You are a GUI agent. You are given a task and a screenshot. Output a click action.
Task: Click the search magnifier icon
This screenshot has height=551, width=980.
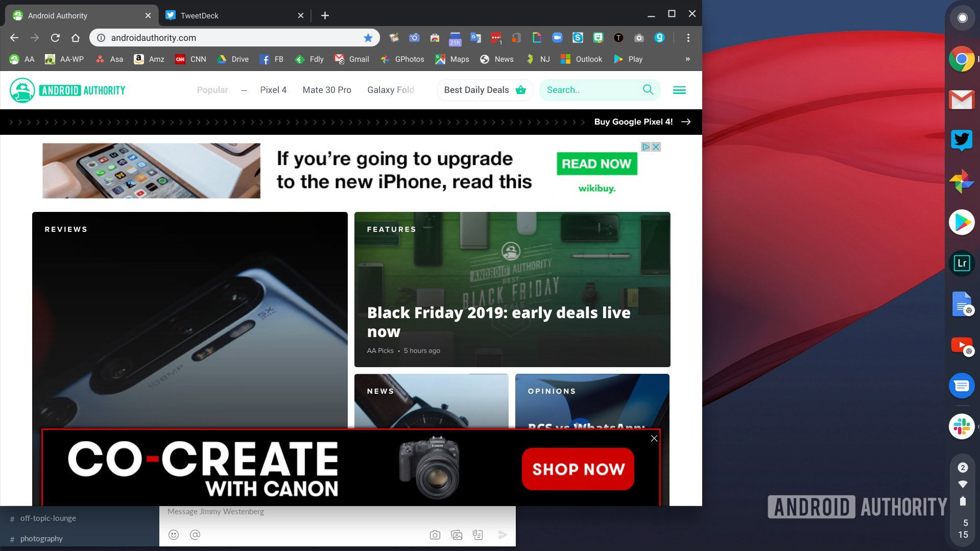[x=648, y=90]
